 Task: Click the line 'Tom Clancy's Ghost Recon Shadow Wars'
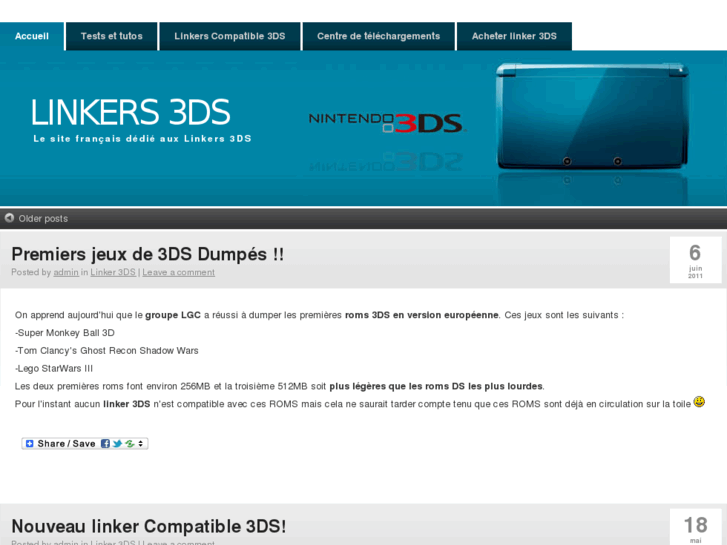[108, 351]
